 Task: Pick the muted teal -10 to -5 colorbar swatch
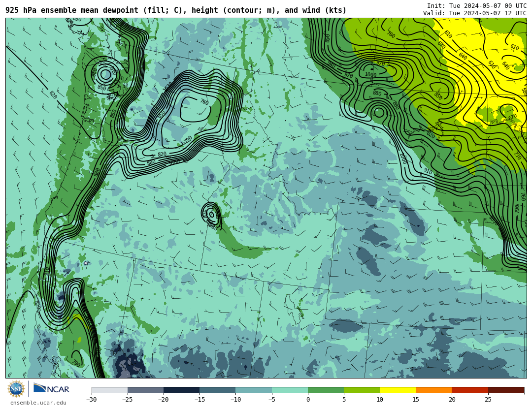(254, 390)
